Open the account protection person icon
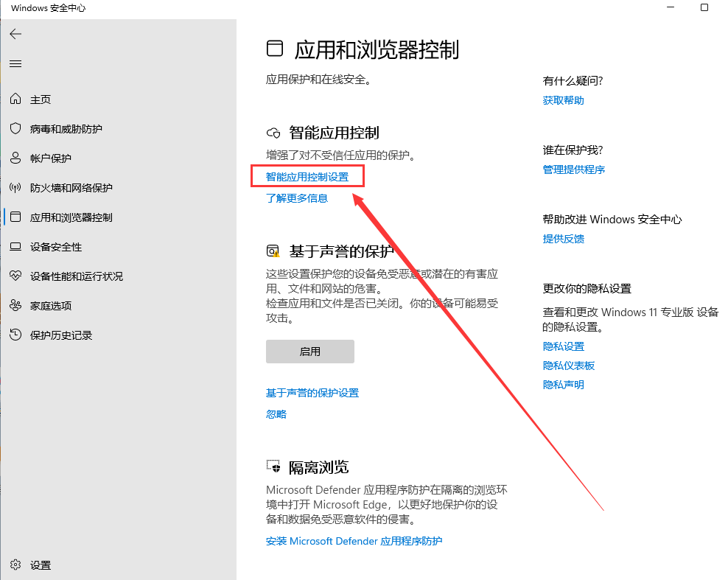The image size is (728, 580). (x=15, y=158)
